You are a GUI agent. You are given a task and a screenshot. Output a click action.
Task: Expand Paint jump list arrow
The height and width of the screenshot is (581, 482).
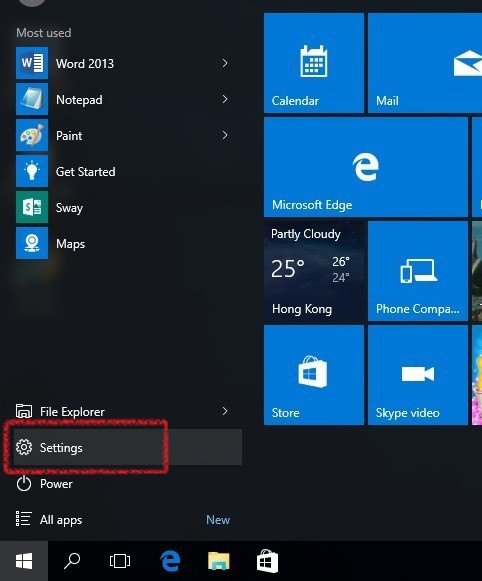coord(225,135)
